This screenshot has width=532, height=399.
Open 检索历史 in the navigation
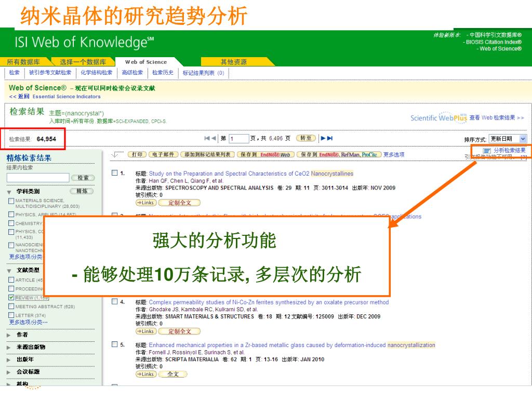click(163, 73)
